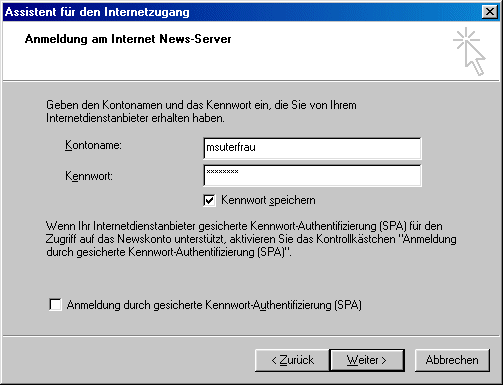503x385 pixels.
Task: Enable the SPA authentication checkbox
Action: click(55, 305)
